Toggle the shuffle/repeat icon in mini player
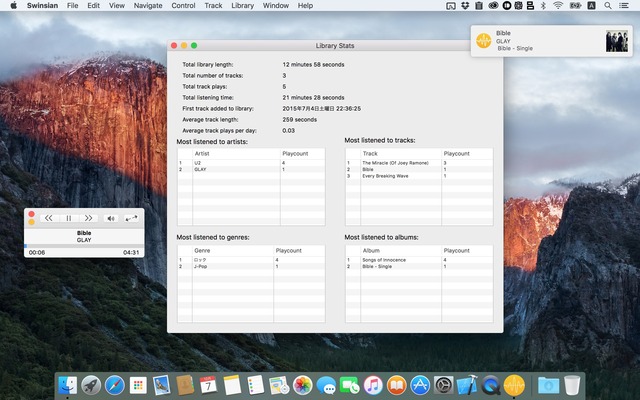Screen dimensions: 640x400 click(x=131, y=218)
